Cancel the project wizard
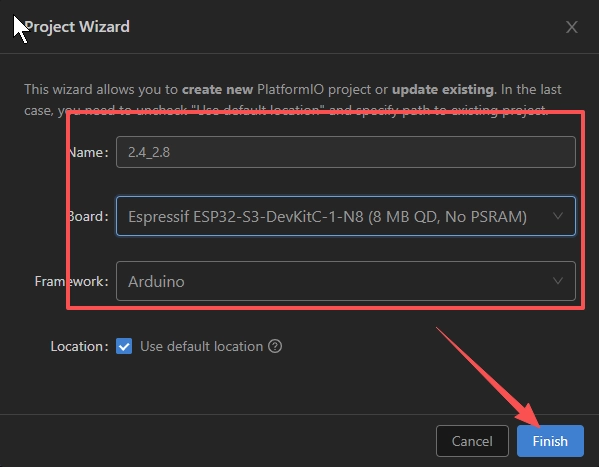Viewport: 599px width, 467px height. coord(472,441)
